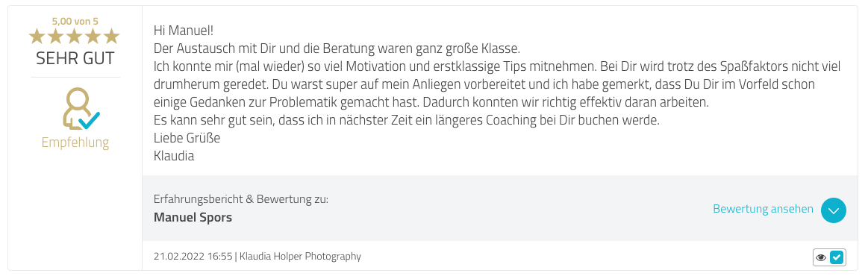Click the reviewed name 'Manuel Spors'
The width and height of the screenshot is (868, 279).
coord(193,218)
